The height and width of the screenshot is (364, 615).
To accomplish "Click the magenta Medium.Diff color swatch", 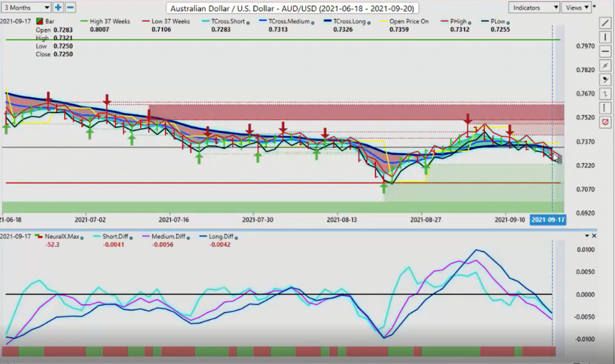I will pyautogui.click(x=145, y=237).
